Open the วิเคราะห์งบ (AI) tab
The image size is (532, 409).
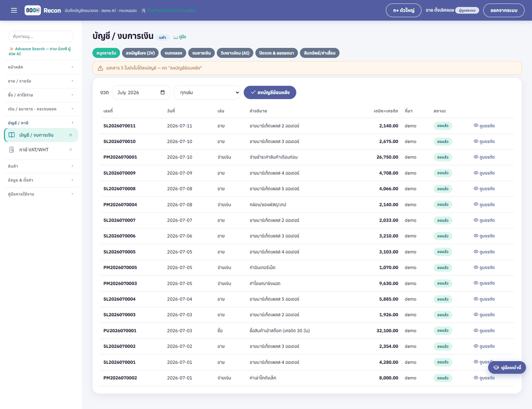click(x=235, y=53)
